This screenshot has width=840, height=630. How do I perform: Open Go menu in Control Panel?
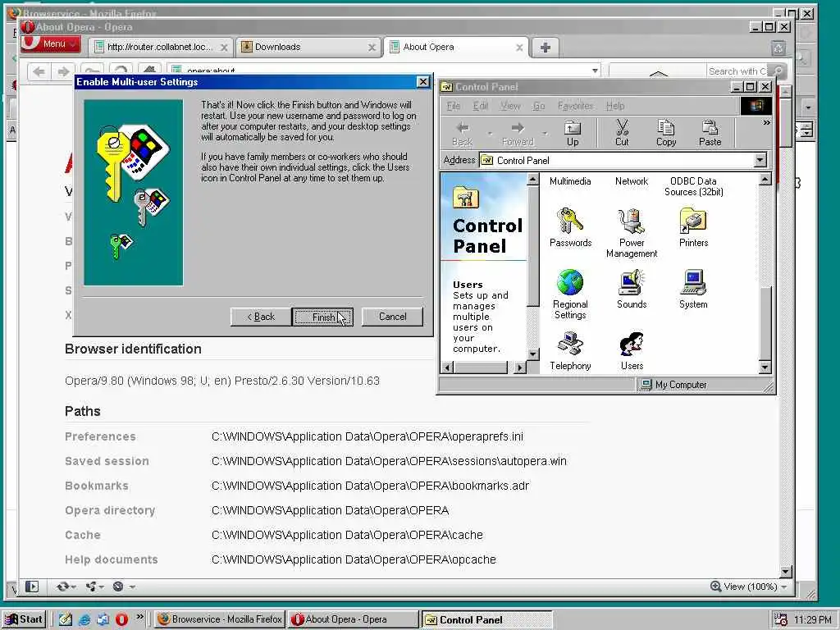coord(538,106)
